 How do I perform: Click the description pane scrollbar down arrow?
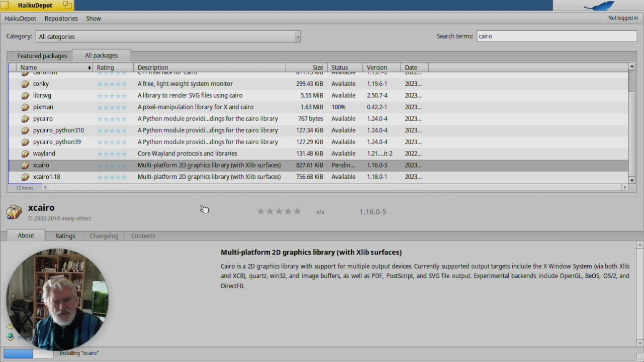click(x=640, y=343)
